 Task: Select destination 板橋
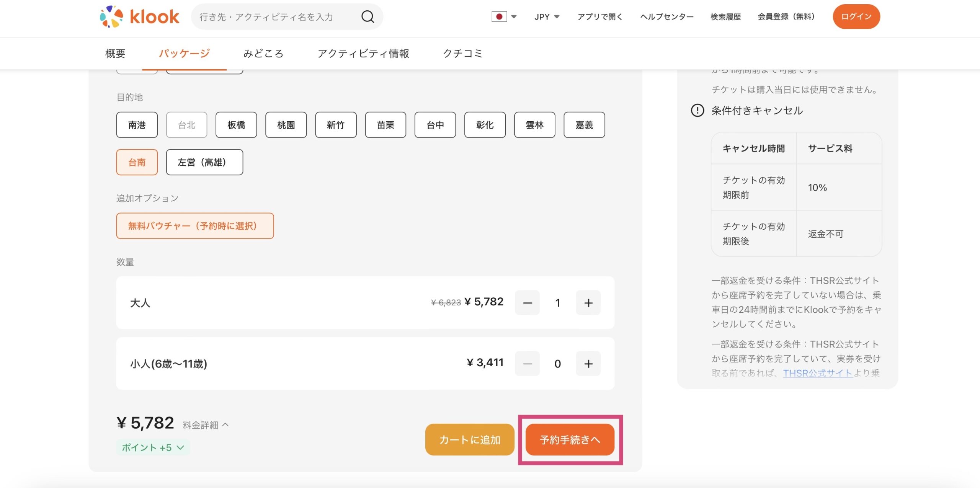point(236,125)
